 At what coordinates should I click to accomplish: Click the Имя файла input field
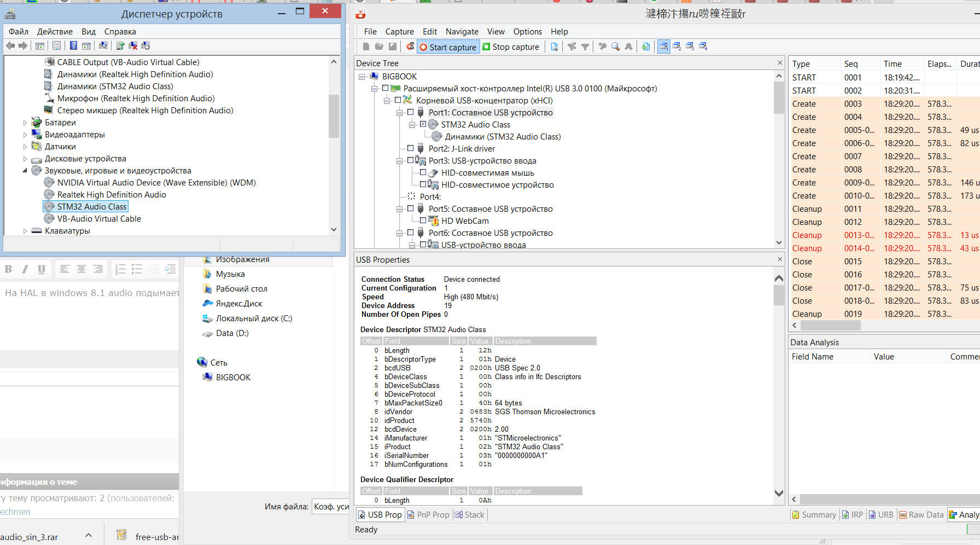click(x=331, y=507)
